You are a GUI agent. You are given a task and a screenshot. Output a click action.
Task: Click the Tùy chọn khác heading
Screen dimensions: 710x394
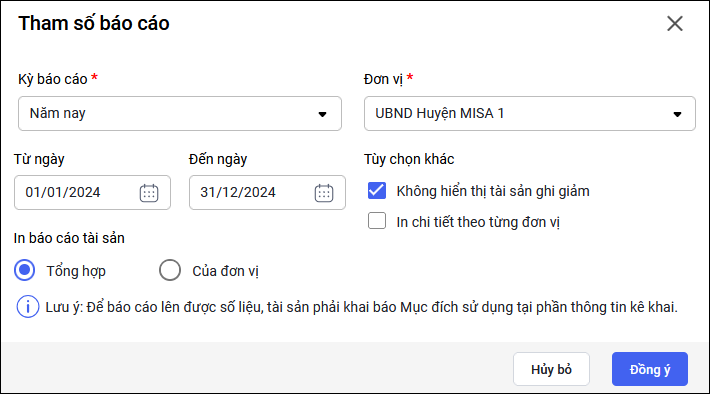409,159
